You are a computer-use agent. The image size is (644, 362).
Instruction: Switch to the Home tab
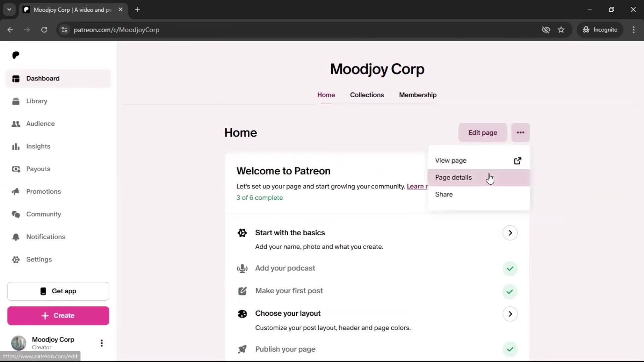(x=326, y=95)
